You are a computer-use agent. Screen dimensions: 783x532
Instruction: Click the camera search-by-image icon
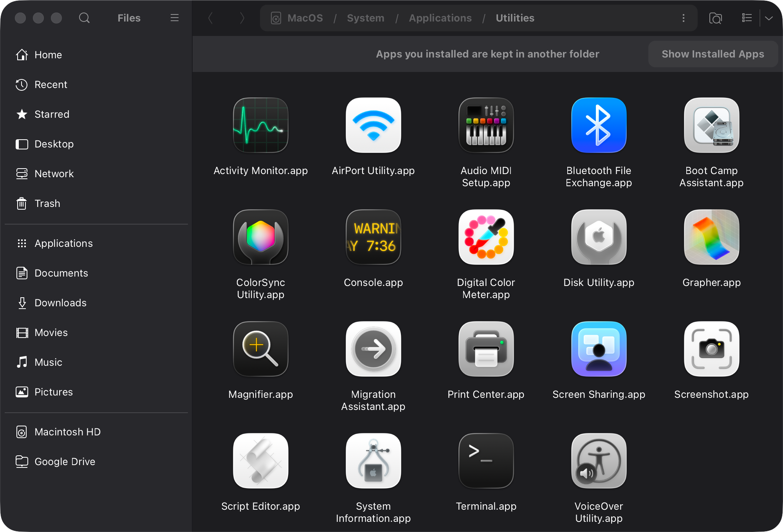(716, 18)
